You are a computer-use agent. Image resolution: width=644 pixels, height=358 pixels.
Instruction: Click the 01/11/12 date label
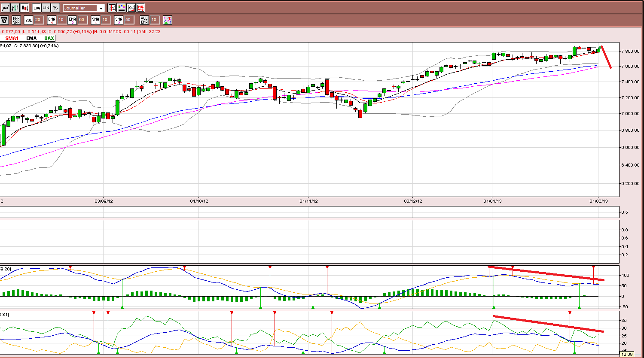click(308, 200)
